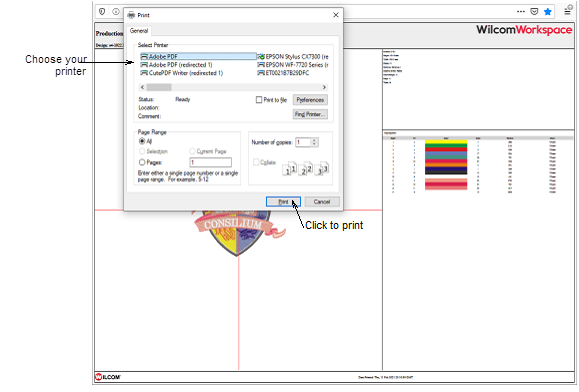This screenshot has width=579, height=392.
Task: Click the printer list left scroll arrow
Action: point(143,87)
